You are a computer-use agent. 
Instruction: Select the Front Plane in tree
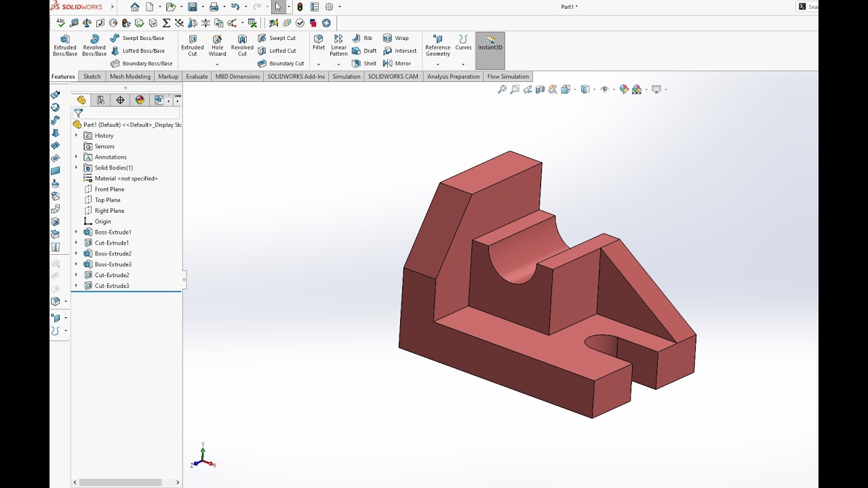[104, 189]
